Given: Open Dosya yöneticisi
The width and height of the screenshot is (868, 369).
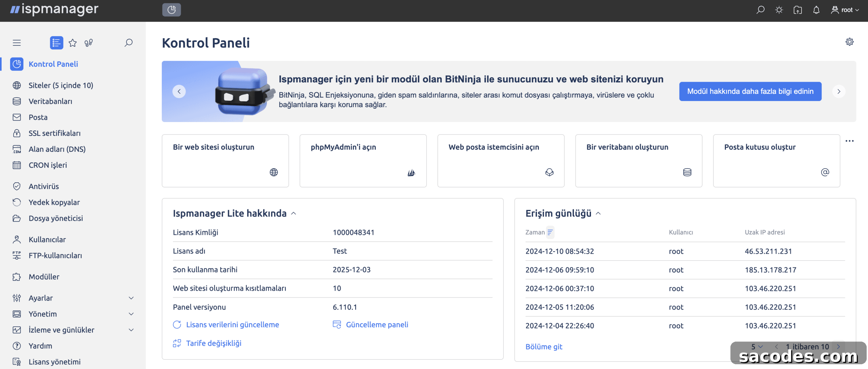Looking at the screenshot, I should [56, 218].
